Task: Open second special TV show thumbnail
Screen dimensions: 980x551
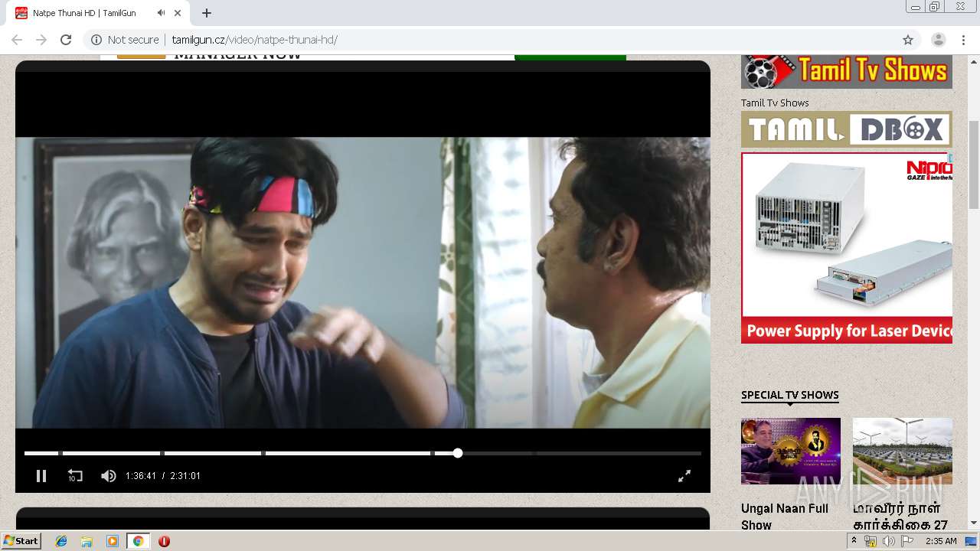Action: click(903, 451)
